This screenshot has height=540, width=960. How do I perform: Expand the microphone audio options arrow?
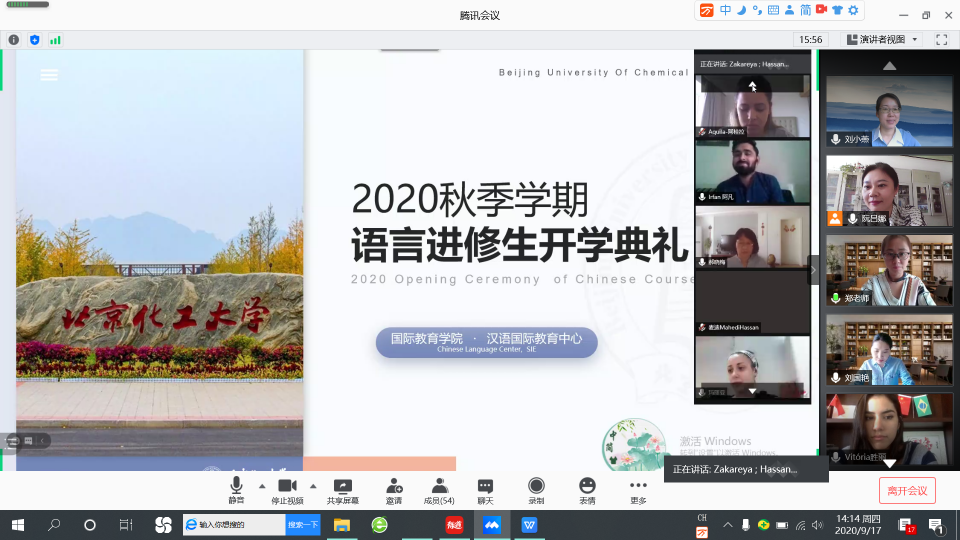(262, 486)
